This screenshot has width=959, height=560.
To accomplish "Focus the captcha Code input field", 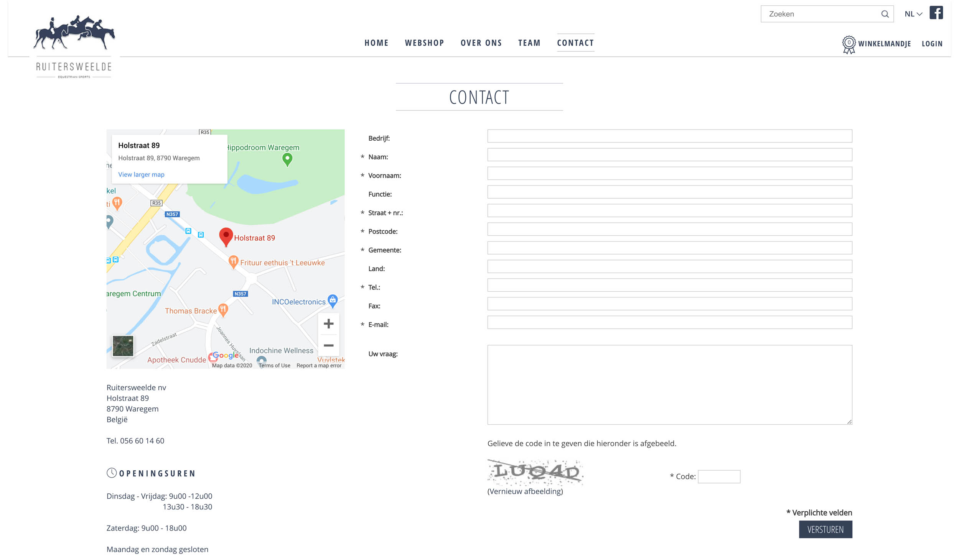I will (718, 476).
